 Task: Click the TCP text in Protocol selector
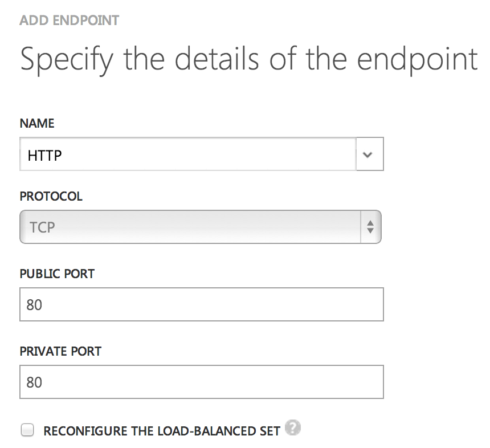coord(42,227)
